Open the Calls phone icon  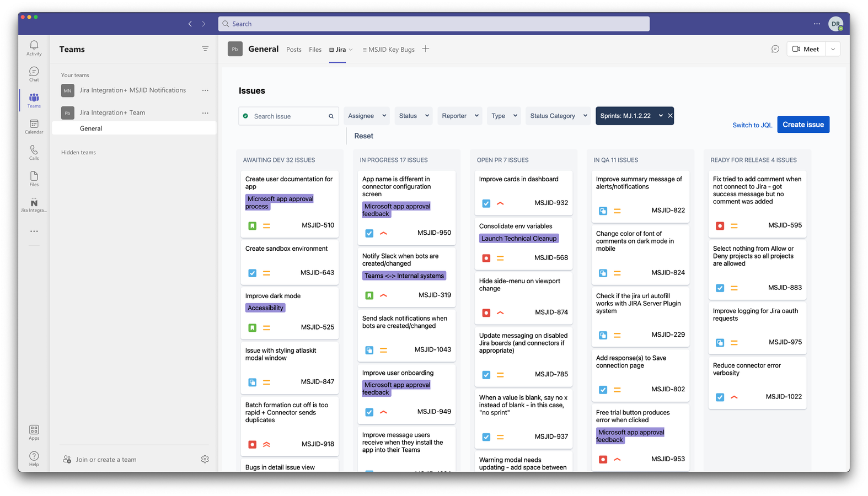[34, 153]
